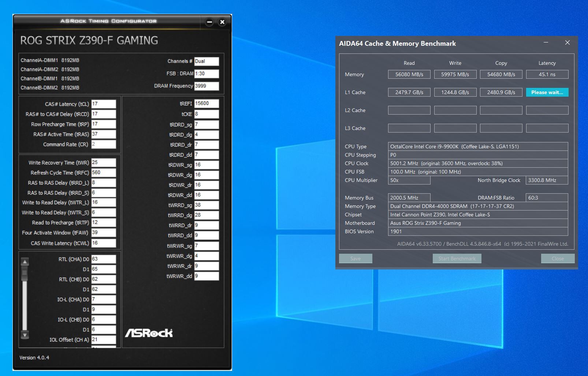The height and width of the screenshot is (376, 588).
Task: Select the Command Rate (CR) field
Action: tap(104, 144)
